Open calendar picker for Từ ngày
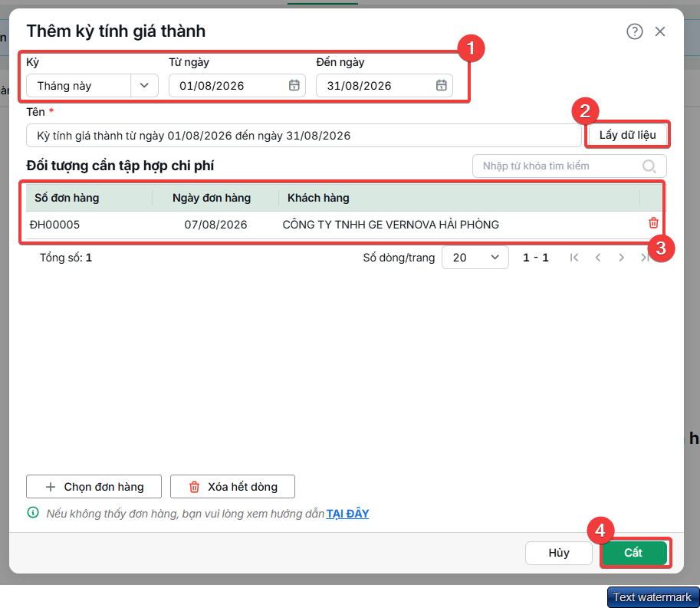This screenshot has height=608, width=700. (x=294, y=85)
